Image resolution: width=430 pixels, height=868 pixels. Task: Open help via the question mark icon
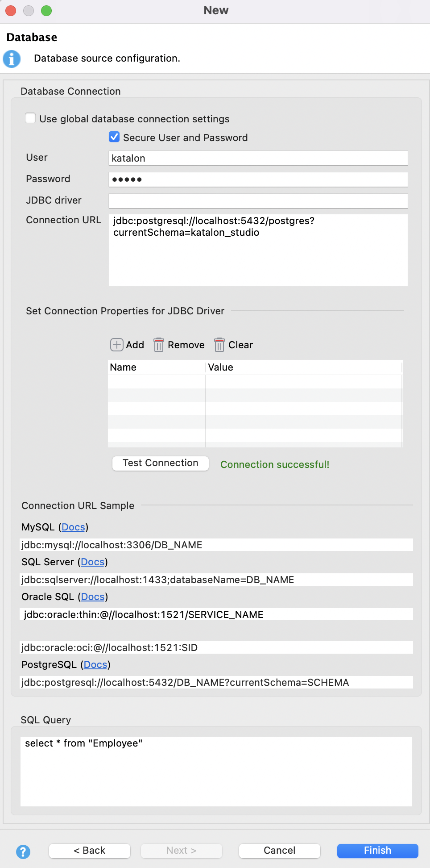tap(23, 851)
